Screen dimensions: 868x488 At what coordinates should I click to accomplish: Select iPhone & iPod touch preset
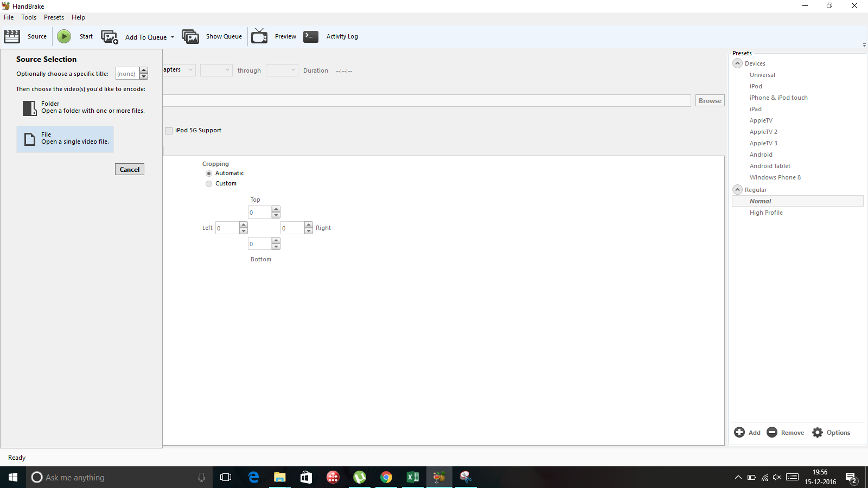click(778, 98)
